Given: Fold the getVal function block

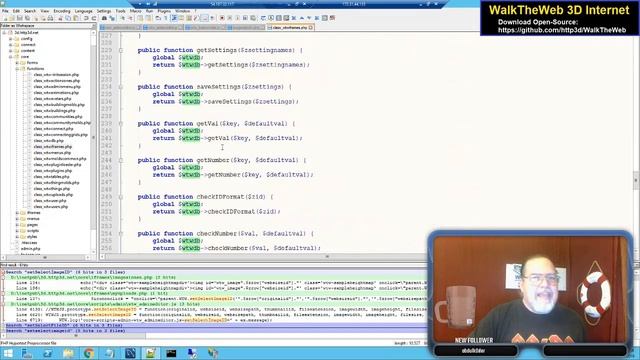Looking at the screenshot, I should point(121,124).
